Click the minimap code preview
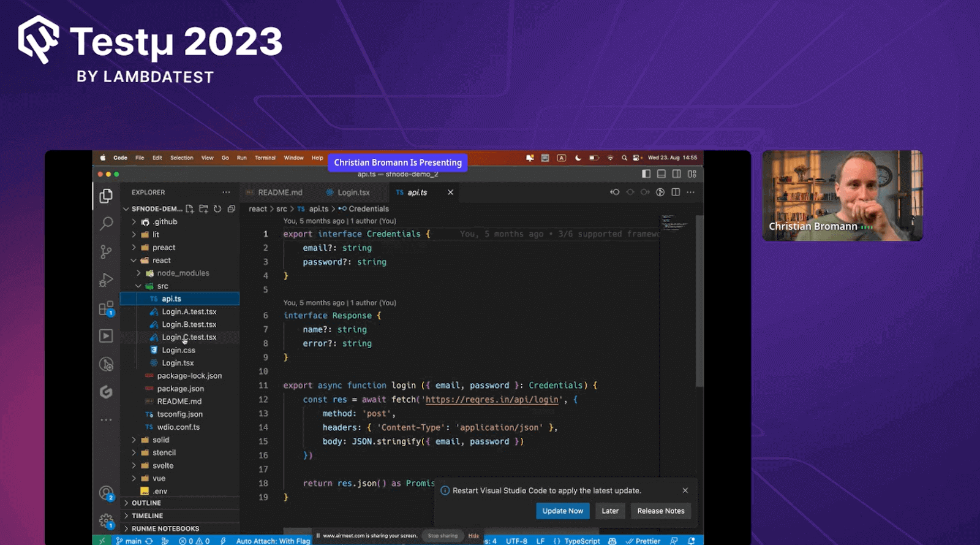The width and height of the screenshot is (980, 545). coord(674,223)
